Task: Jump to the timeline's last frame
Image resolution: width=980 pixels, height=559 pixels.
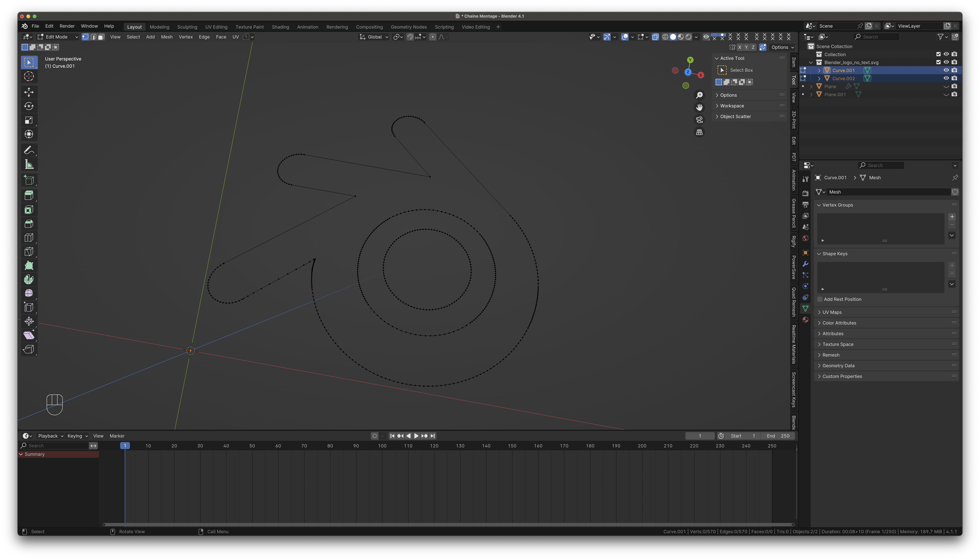Action: [433, 436]
